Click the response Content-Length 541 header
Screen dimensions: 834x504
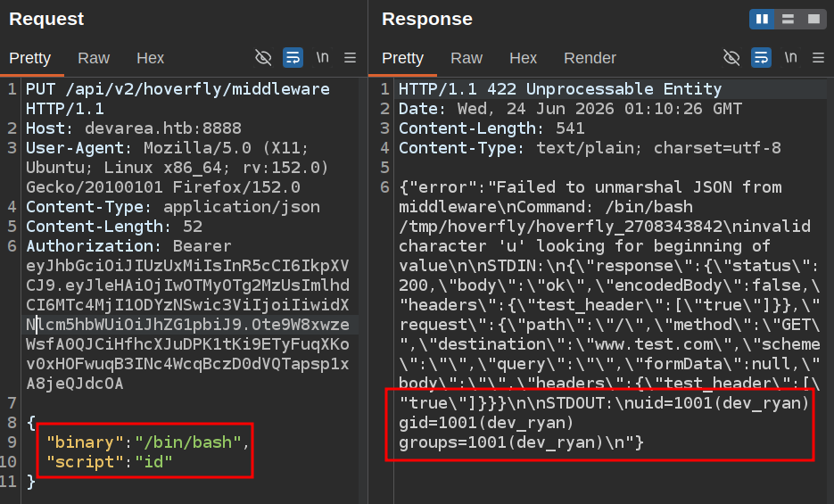tap(491, 128)
